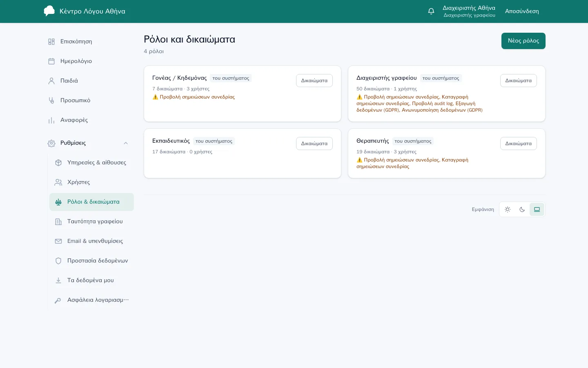
Task: Click the Αναφορές bar chart icon
Action: [x=51, y=120]
